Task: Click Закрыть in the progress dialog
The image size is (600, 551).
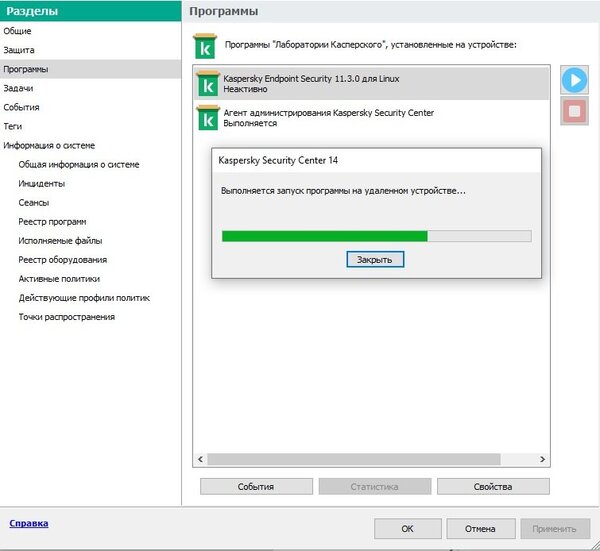Action: tap(375, 259)
